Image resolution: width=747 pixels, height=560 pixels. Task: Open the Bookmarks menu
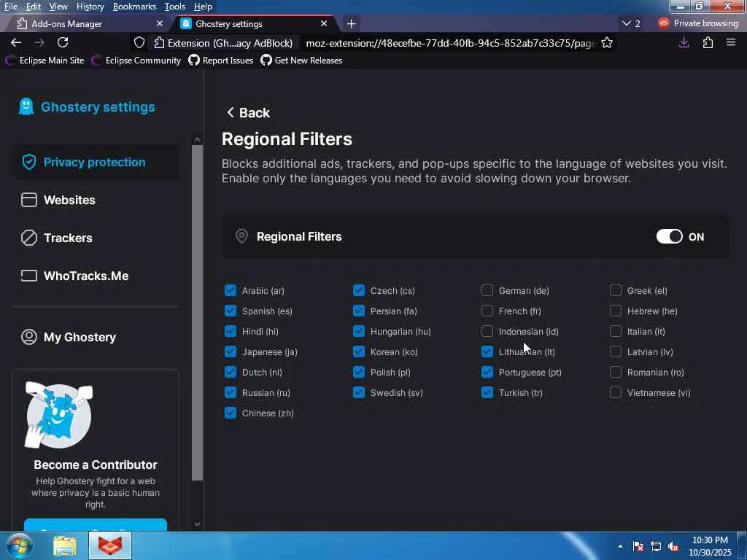(x=134, y=7)
